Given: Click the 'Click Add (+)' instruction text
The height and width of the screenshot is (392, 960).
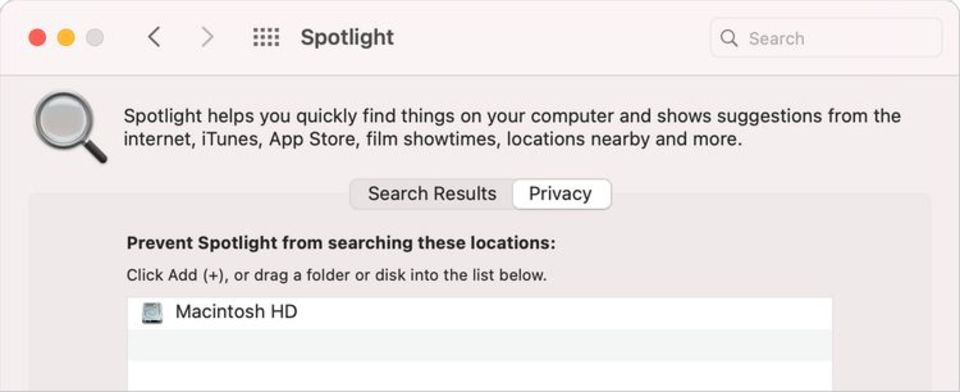Looking at the screenshot, I should pos(336,275).
